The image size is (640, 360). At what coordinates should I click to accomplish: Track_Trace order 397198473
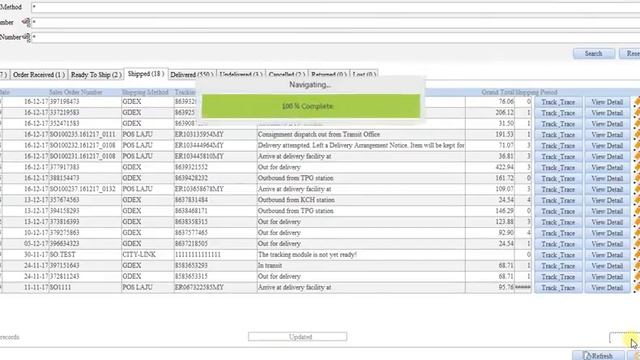point(558,102)
